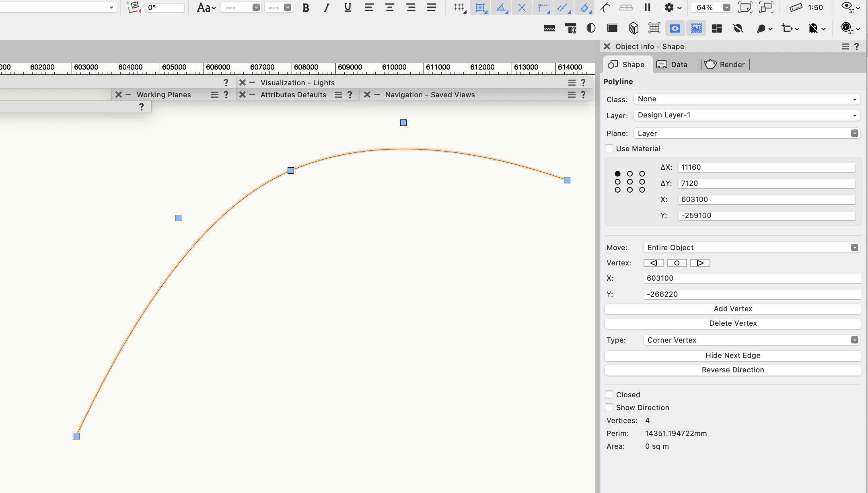
Task: Toggle Snap to Object icon
Action: pyautogui.click(x=480, y=7)
